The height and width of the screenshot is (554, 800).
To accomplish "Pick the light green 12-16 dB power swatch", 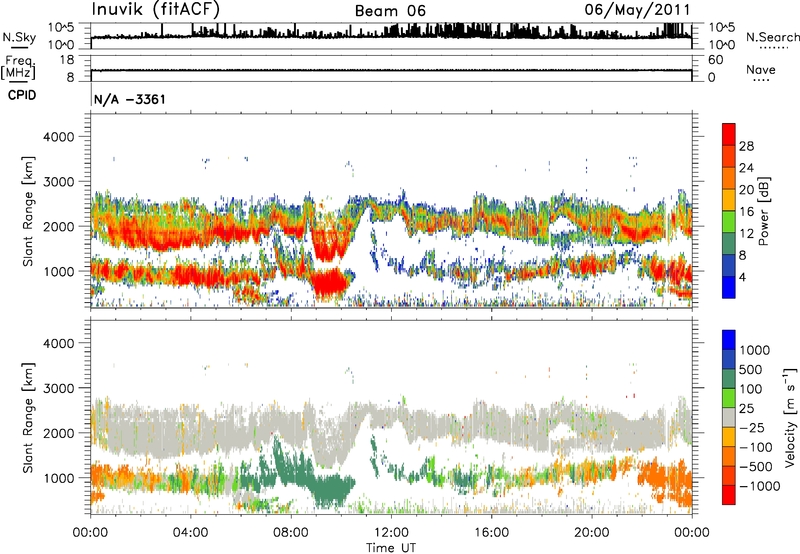I will click(x=729, y=222).
